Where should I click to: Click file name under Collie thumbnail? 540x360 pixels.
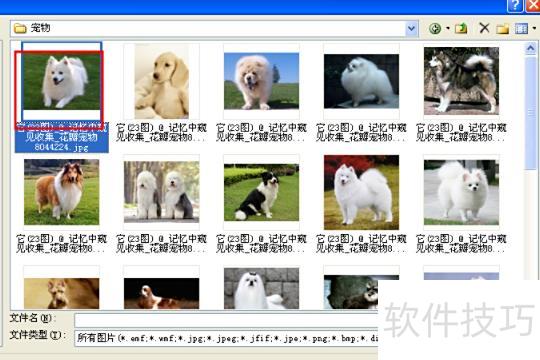62,244
